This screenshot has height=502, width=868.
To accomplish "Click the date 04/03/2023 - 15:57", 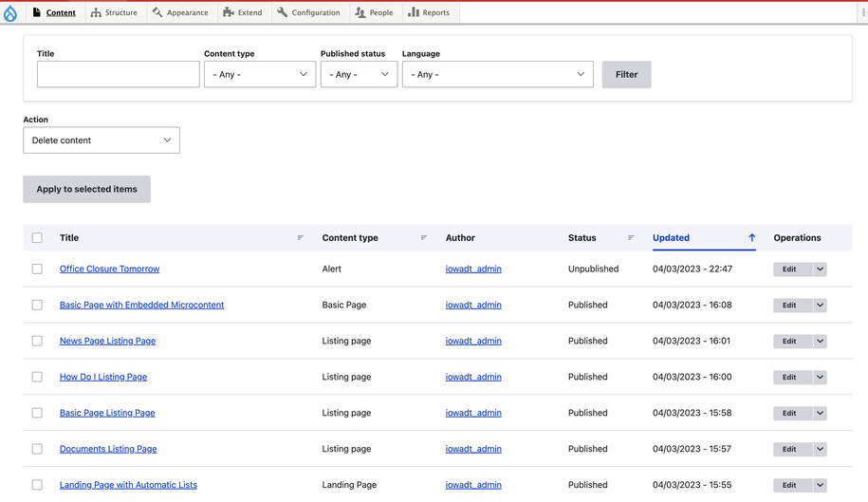I will [692, 449].
